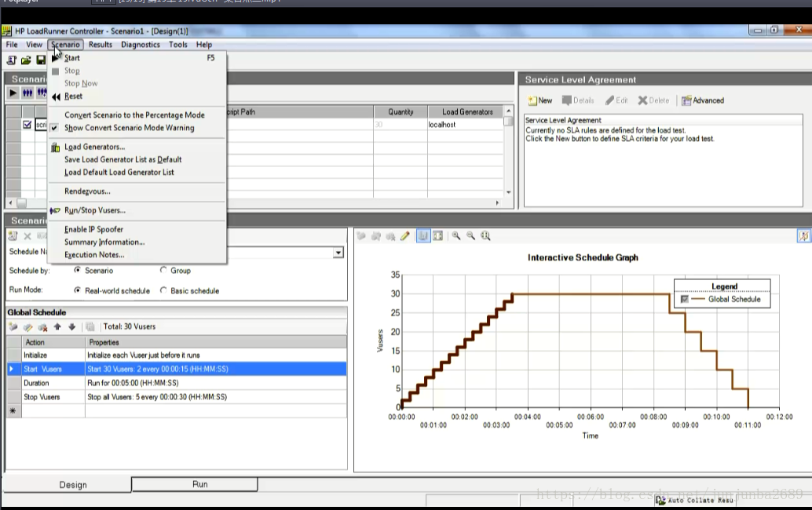Click Advanced in Service Level Agreement toolbar
The height and width of the screenshot is (510, 812).
703,100
